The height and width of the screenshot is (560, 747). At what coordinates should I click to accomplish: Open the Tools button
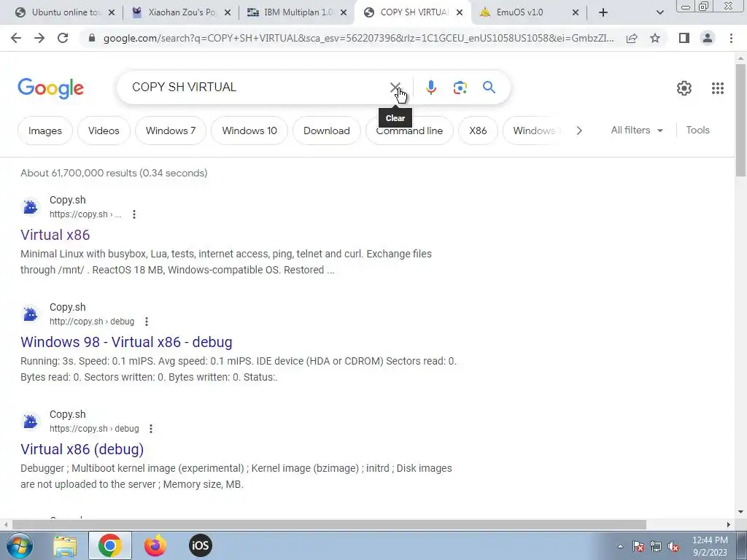tap(697, 130)
